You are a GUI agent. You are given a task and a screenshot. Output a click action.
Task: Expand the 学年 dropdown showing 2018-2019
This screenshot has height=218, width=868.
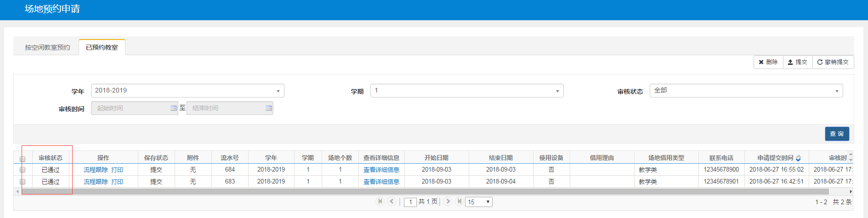click(187, 91)
